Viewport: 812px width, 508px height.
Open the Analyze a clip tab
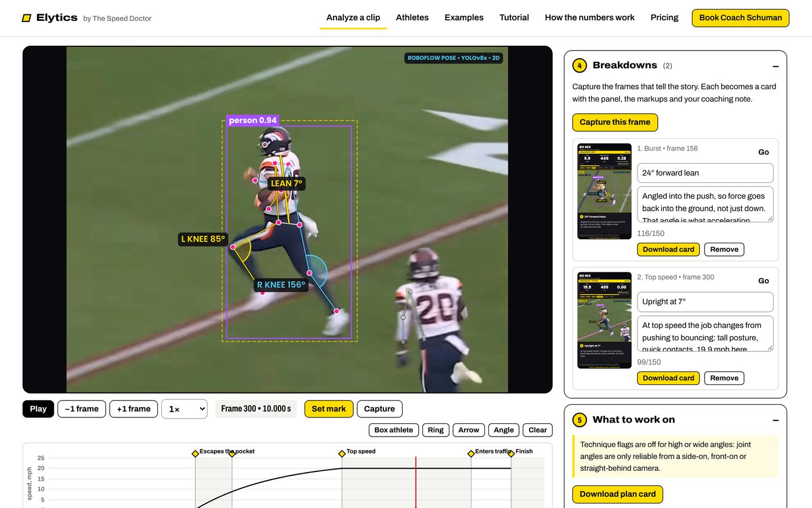point(353,17)
